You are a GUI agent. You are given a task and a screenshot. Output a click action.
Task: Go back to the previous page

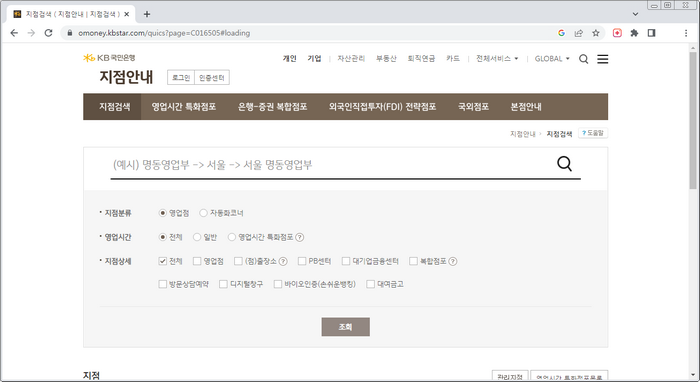(14, 33)
